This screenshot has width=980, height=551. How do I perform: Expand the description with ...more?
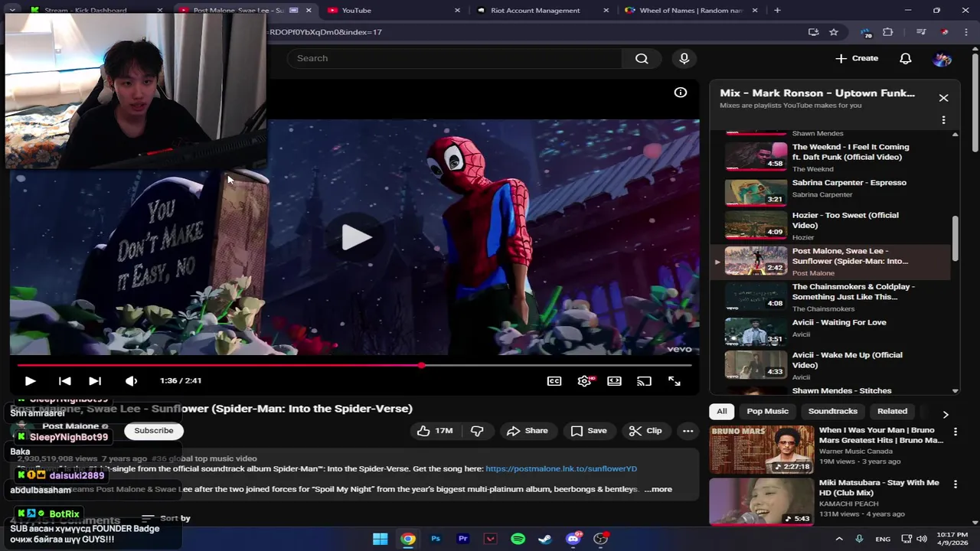click(658, 489)
